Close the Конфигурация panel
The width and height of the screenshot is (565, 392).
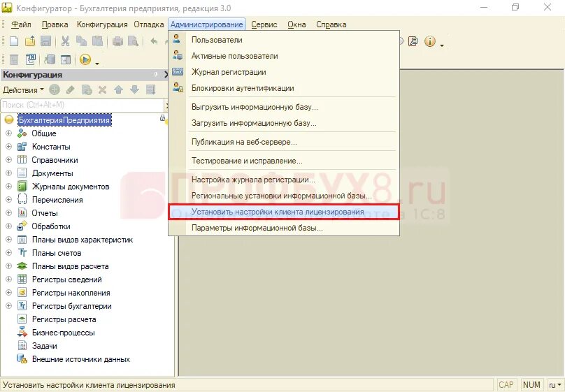(166, 75)
